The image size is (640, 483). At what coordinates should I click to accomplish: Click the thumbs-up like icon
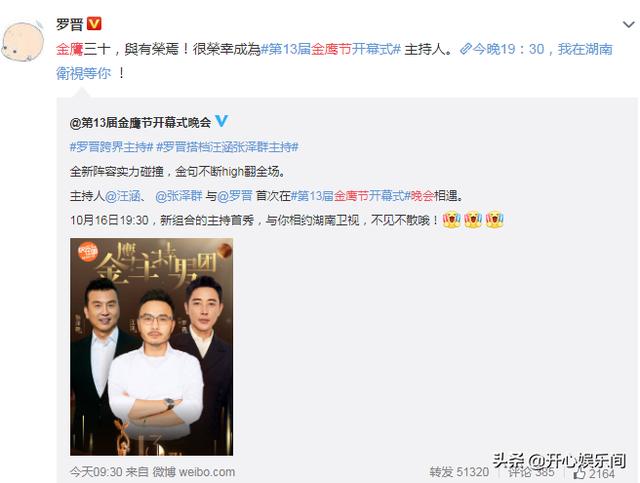coord(579,473)
